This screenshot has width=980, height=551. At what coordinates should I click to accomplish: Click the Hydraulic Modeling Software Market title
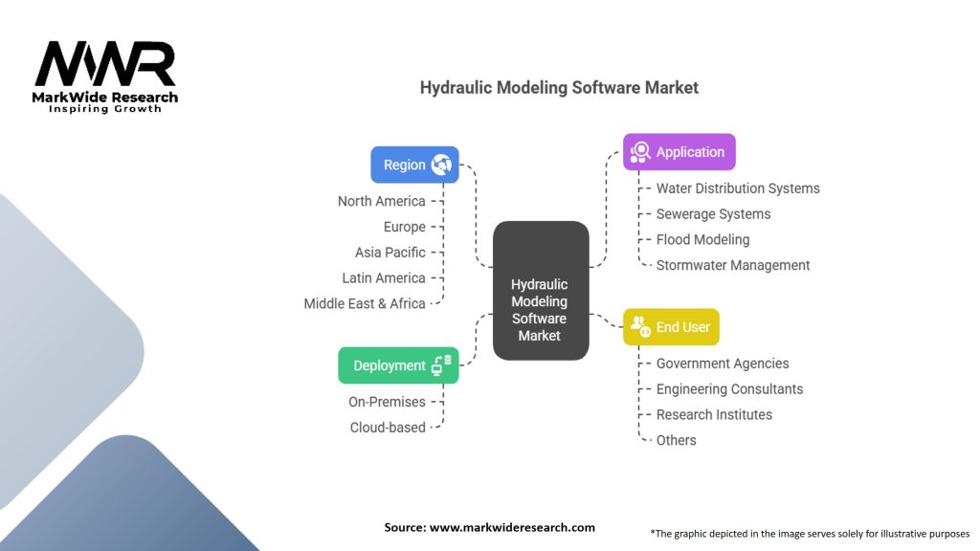tap(559, 87)
